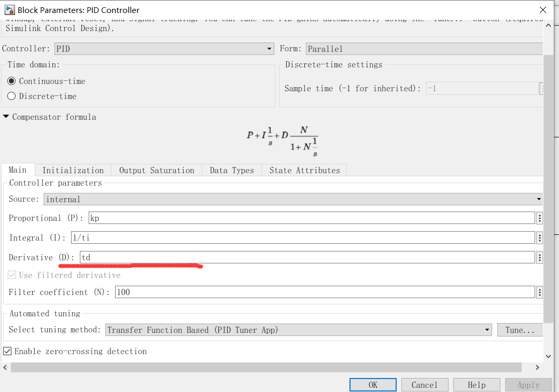Click the vertical scrollbar down arrow

[548, 356]
